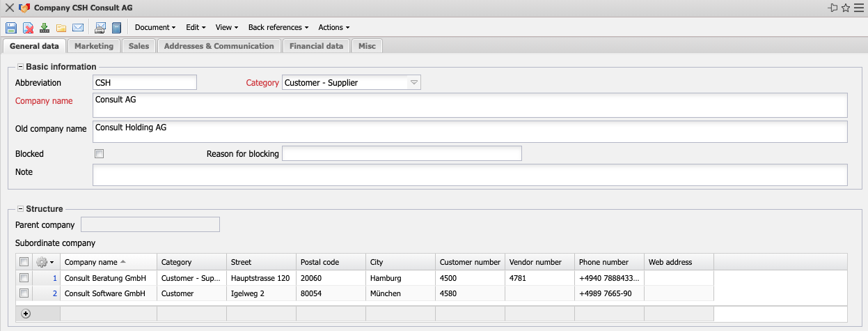Switch to the Financial data tab
Viewport: 868px width, 331px height.
(316, 46)
